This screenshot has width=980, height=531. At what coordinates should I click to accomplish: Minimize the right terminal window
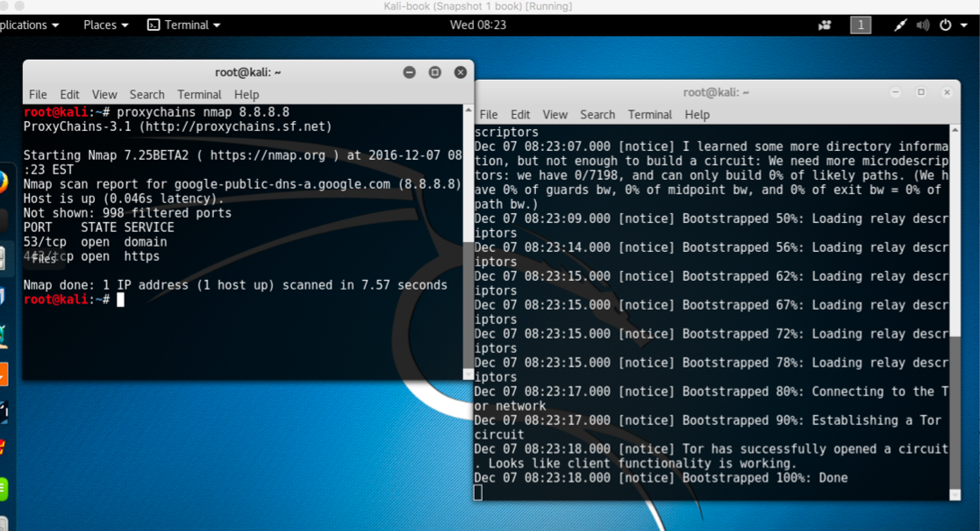[896, 92]
